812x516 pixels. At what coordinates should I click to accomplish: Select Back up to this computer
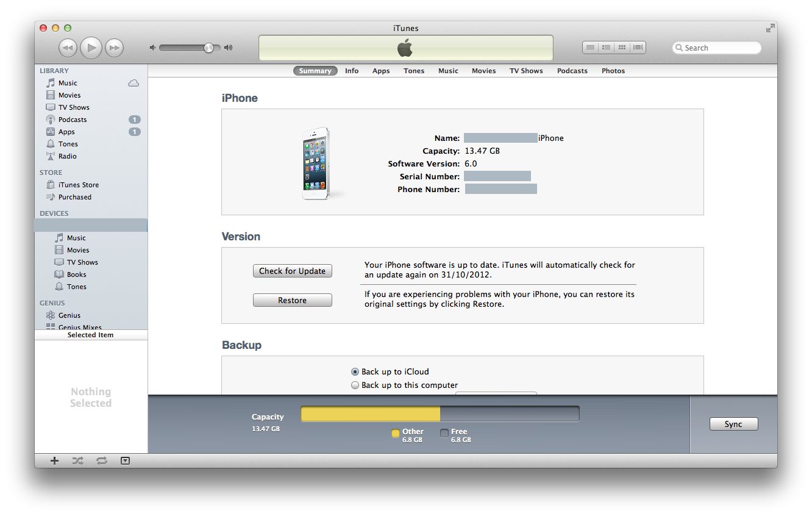pos(355,385)
